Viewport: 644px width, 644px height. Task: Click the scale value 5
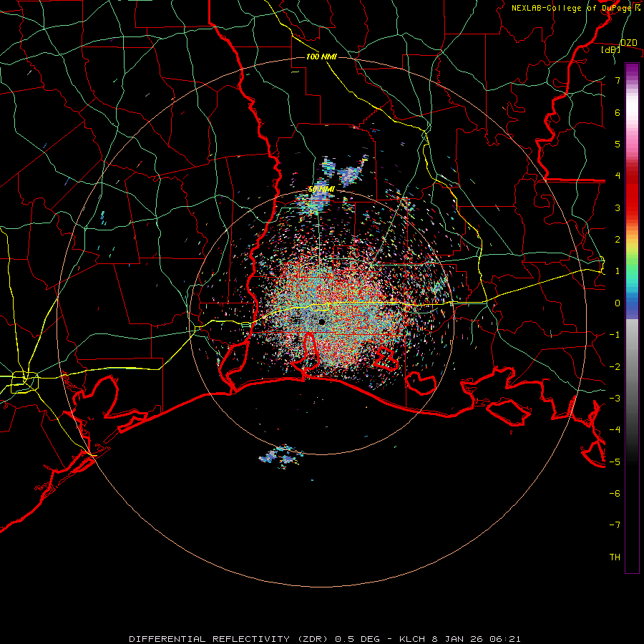618,144
